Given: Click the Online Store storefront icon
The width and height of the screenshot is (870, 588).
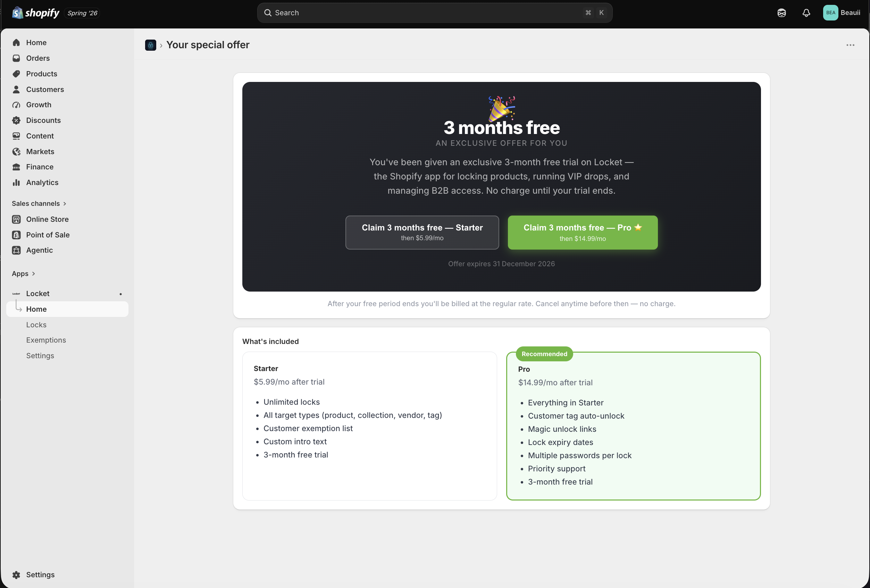Looking at the screenshot, I should [16, 219].
